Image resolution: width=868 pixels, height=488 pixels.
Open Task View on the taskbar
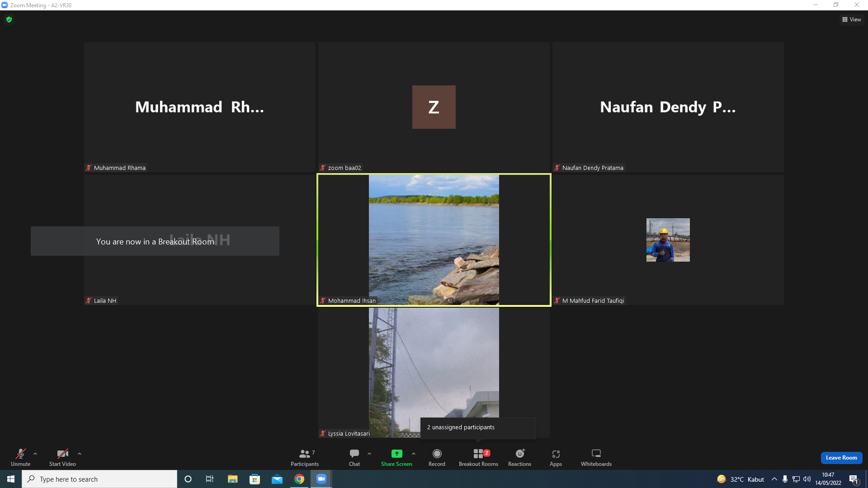210,479
